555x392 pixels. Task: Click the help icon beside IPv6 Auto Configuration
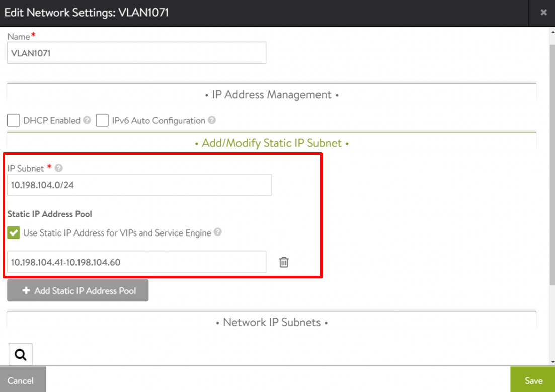(x=212, y=121)
